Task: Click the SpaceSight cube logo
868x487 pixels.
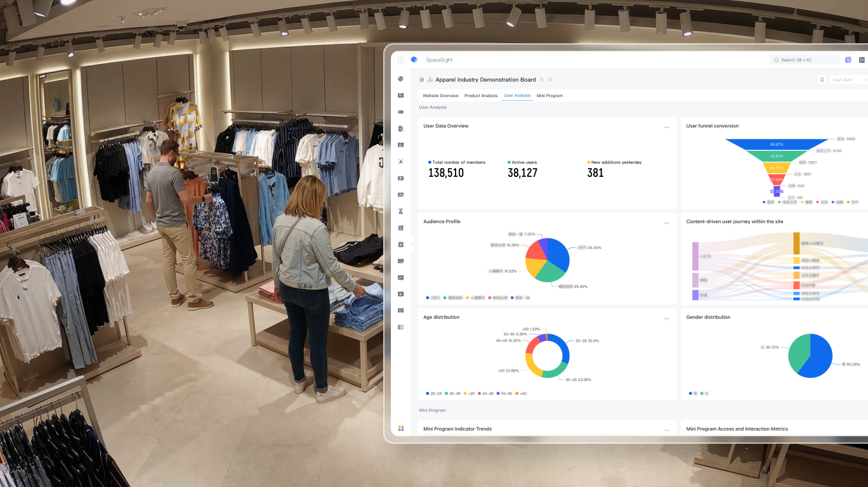Action: click(414, 60)
